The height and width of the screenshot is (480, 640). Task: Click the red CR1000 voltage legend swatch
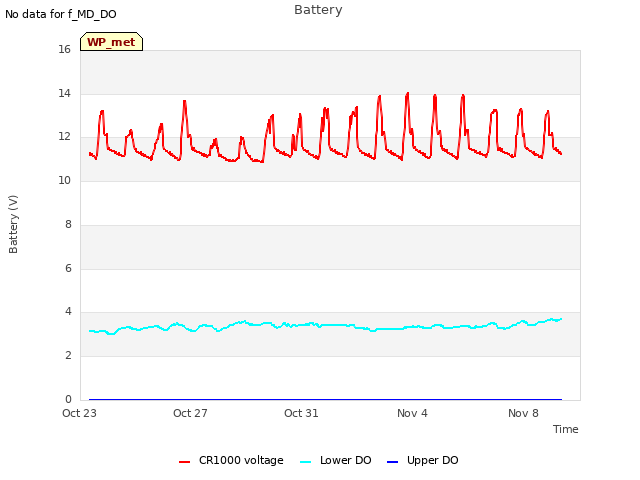point(184,462)
